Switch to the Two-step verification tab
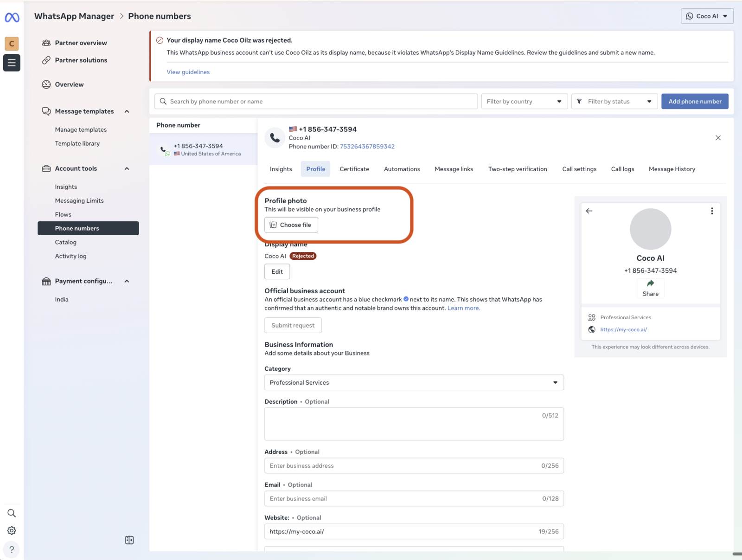 coord(517,169)
